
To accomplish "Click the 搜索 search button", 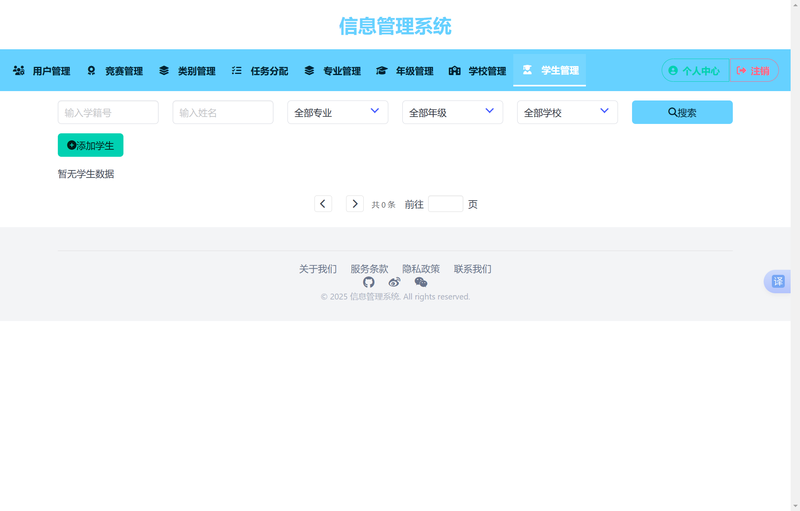I will coord(682,112).
